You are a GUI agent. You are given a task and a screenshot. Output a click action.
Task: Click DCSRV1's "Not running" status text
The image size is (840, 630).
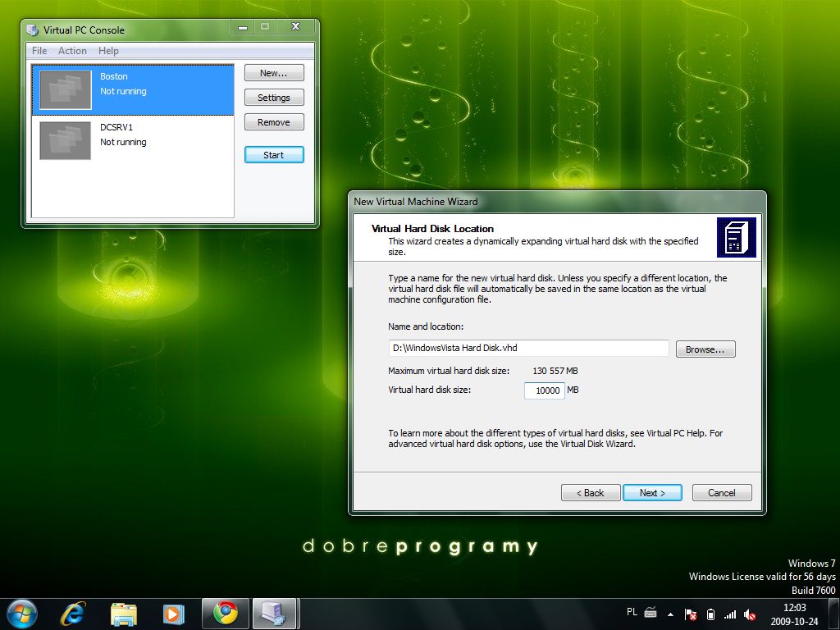[x=123, y=143]
